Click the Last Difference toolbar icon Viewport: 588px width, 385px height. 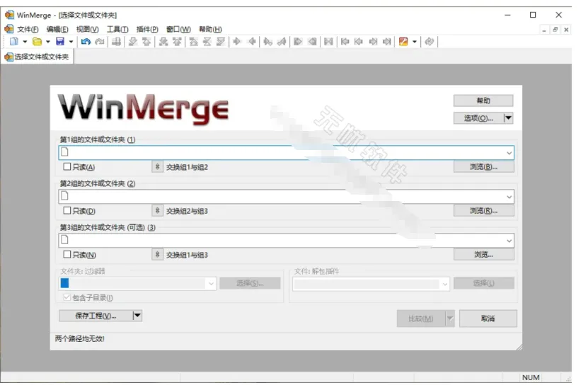(221, 41)
